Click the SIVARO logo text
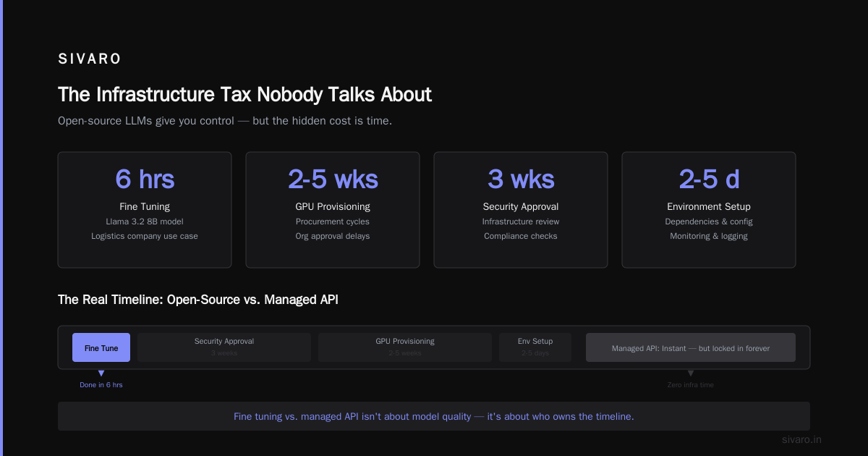This screenshot has height=456, width=868. coord(90,59)
